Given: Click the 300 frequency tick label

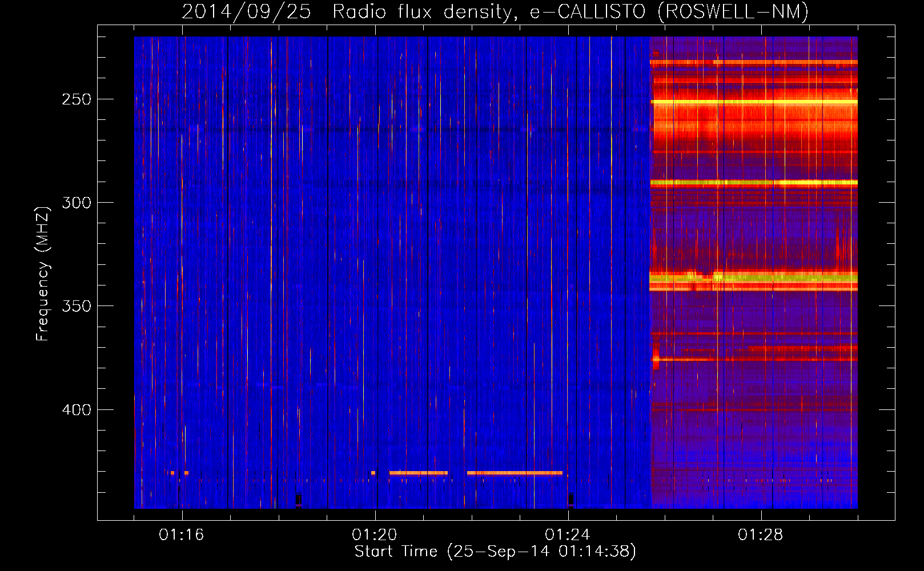Looking at the screenshot, I should pyautogui.click(x=77, y=203).
